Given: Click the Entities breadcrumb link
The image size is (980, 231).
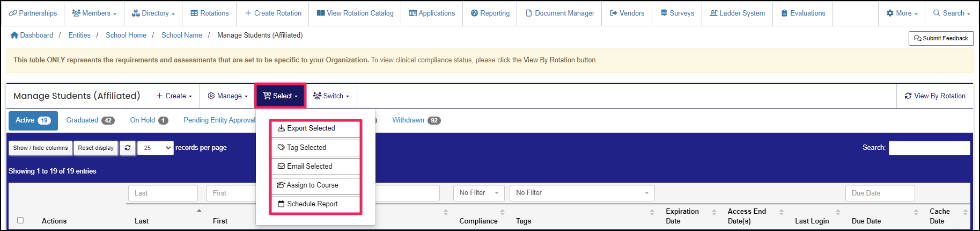Looking at the screenshot, I should coord(79,35).
